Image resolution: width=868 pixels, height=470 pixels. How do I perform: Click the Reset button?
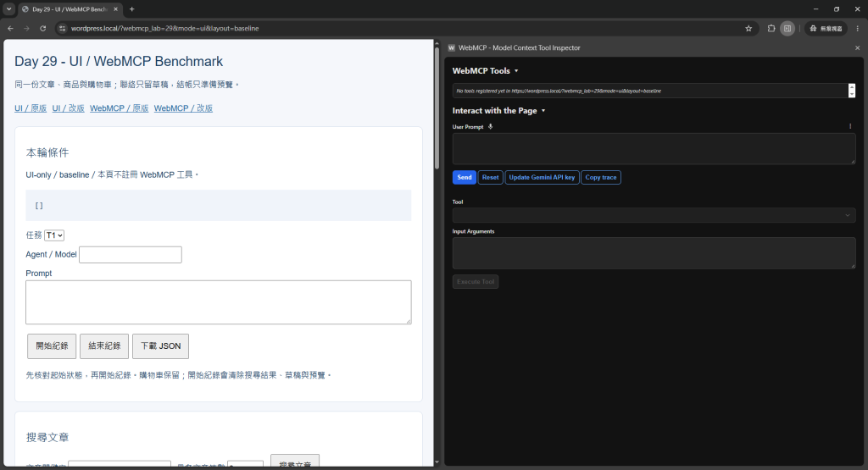tap(491, 178)
